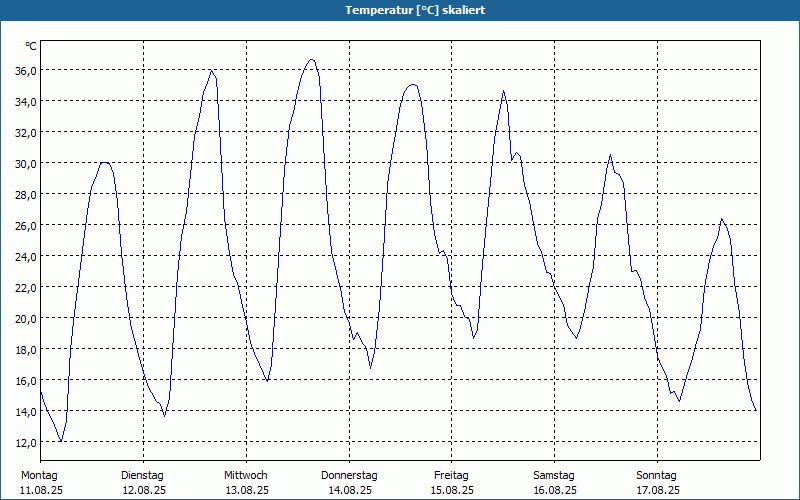This screenshot has width=800, height=500.
Task: Select the 30,0 y-axis label
Action: (x=26, y=164)
